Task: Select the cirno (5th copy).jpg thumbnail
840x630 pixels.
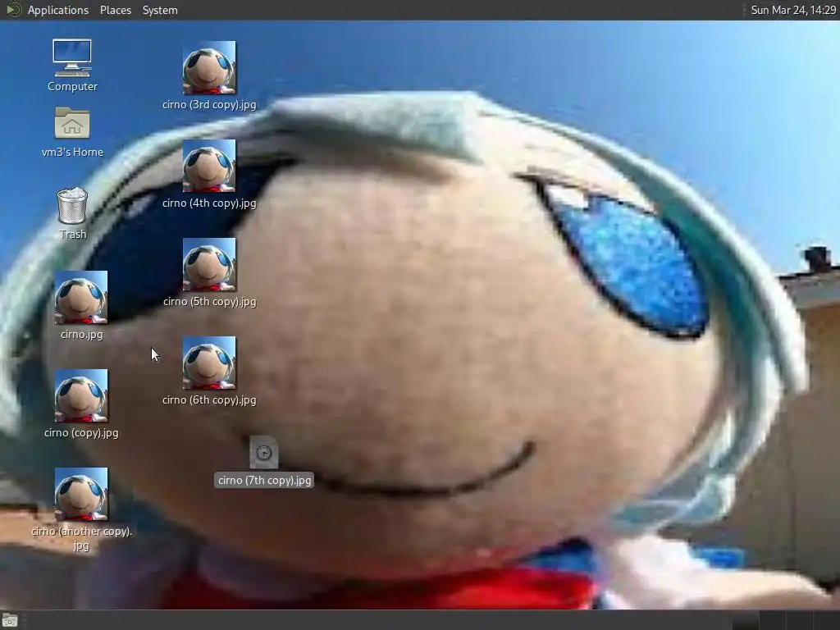Action: 209,265
